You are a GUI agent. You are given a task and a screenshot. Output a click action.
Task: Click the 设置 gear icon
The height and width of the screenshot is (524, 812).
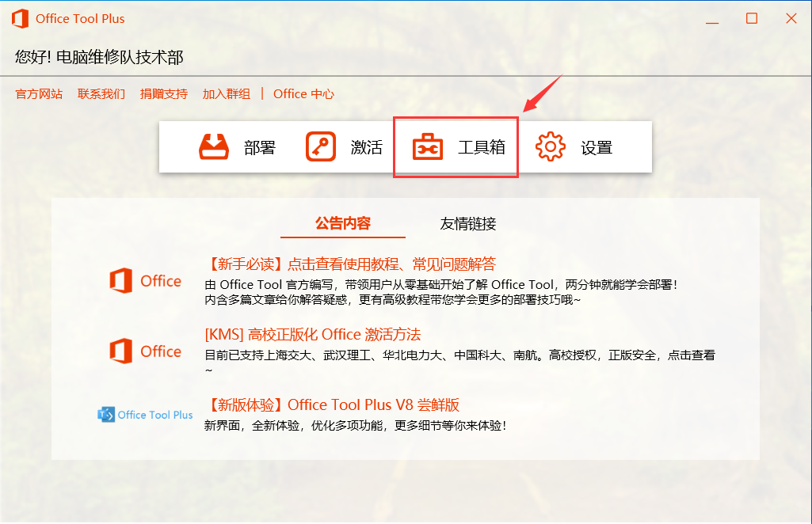pos(550,147)
